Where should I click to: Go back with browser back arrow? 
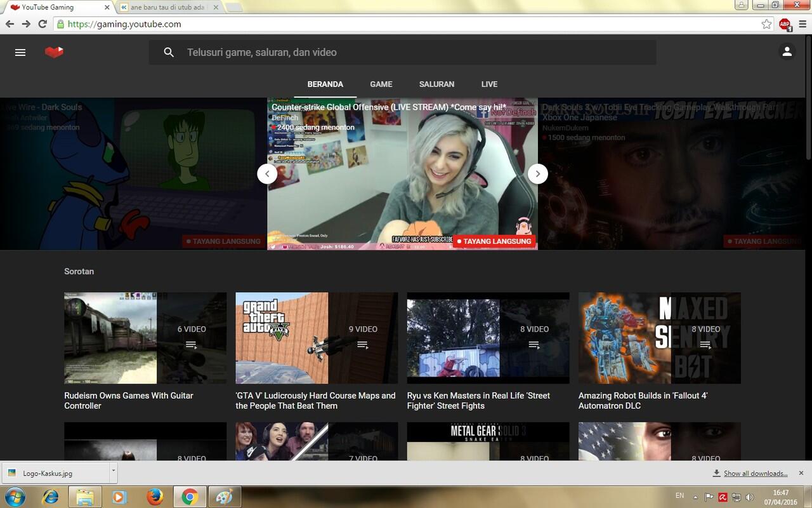tap(10, 24)
